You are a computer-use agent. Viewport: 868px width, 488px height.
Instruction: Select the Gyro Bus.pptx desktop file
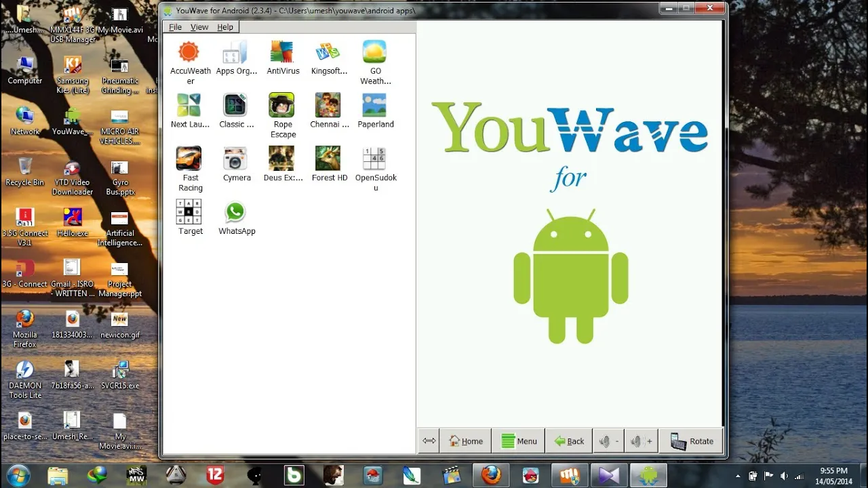[x=120, y=177]
